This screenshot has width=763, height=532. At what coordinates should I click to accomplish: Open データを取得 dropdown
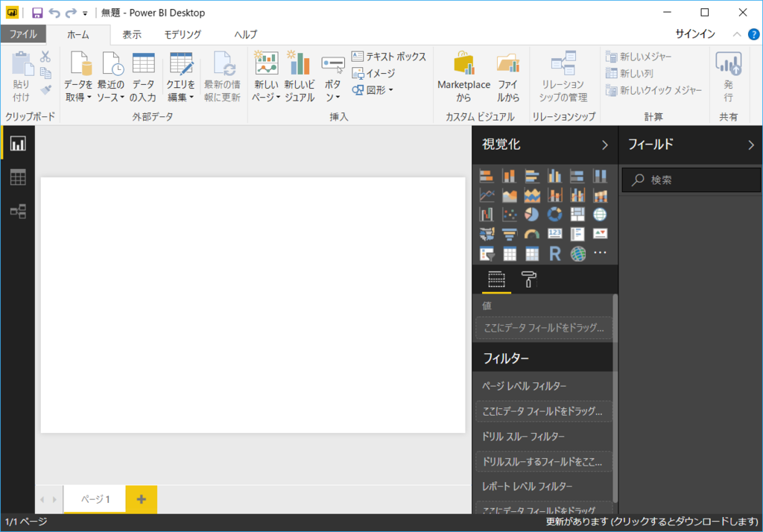(x=77, y=77)
